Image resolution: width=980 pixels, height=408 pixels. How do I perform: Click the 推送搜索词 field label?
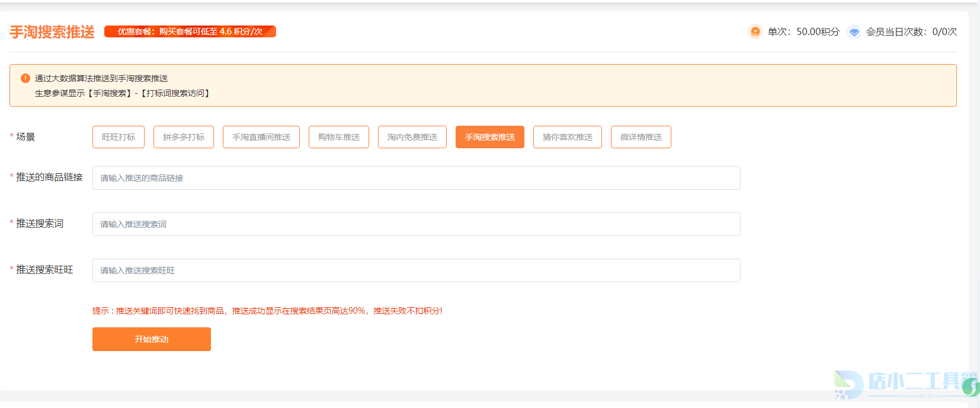tap(40, 224)
